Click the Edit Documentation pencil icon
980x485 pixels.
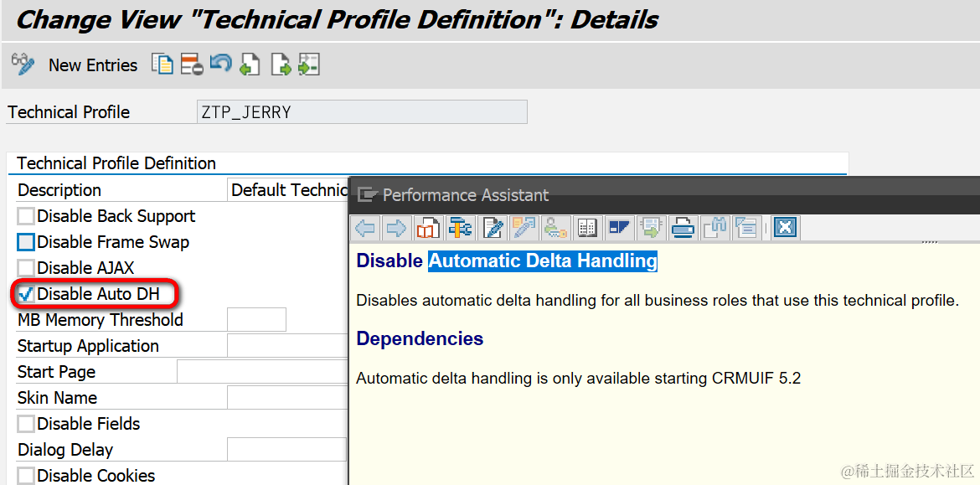(492, 228)
